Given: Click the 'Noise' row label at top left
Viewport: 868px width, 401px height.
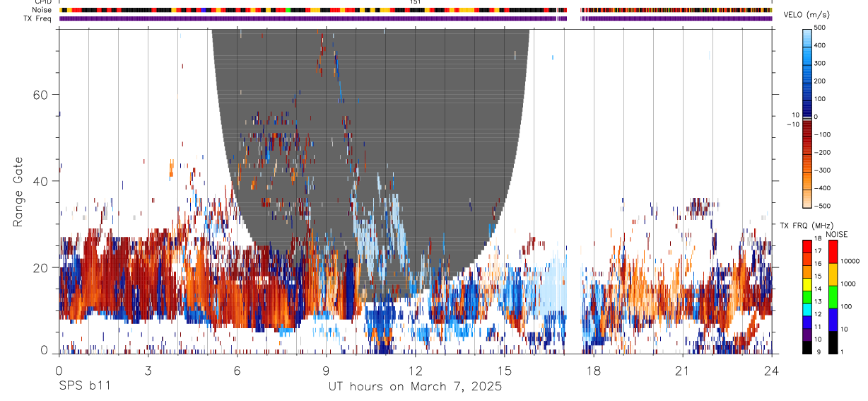Looking at the screenshot, I should (42, 10).
